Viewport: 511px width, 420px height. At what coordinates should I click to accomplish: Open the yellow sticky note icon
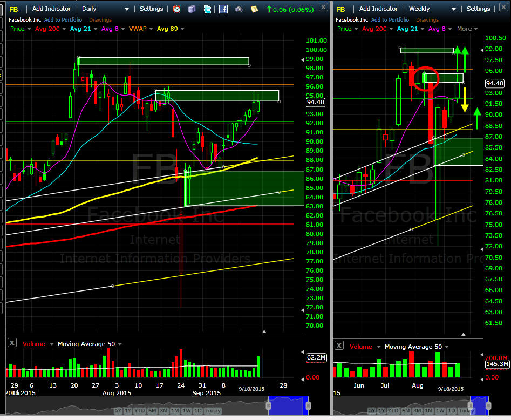pos(255,9)
